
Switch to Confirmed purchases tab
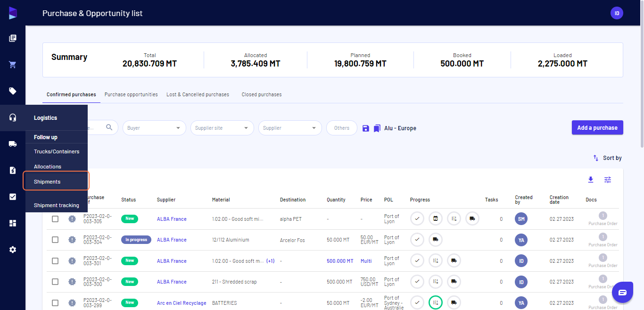(x=71, y=94)
